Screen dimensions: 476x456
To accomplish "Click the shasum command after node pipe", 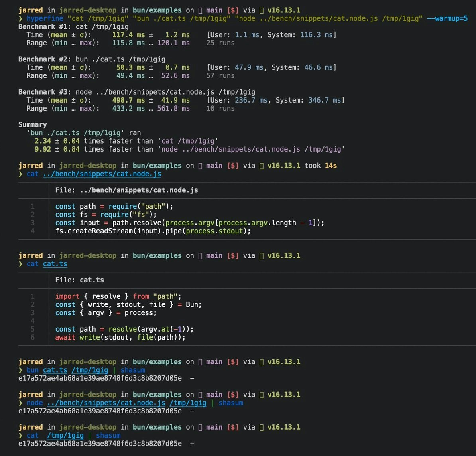I will click(231, 403).
